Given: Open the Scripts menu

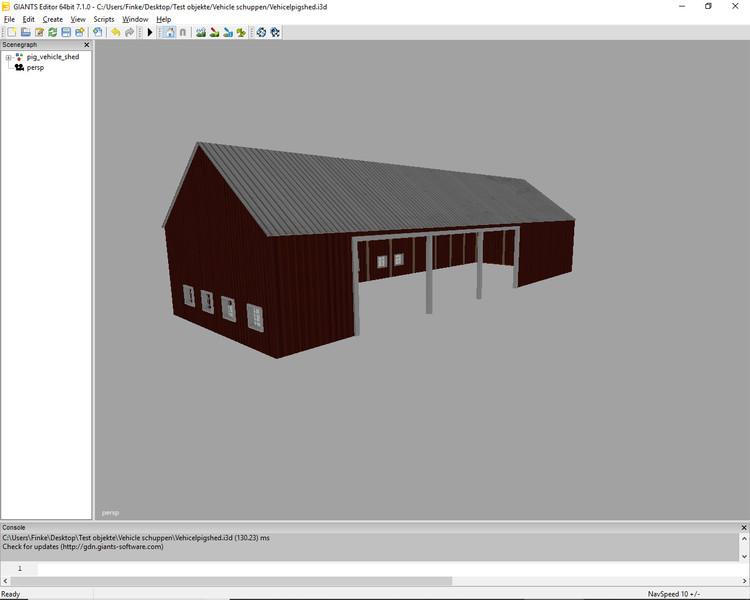Looking at the screenshot, I should 103,19.
